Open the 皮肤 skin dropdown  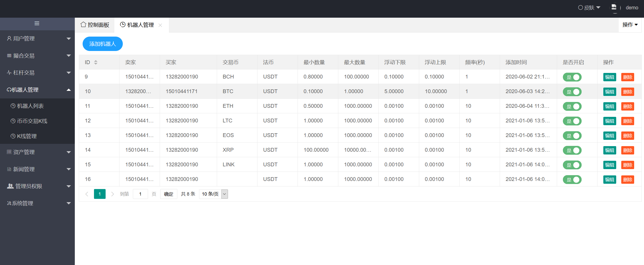[x=589, y=8]
